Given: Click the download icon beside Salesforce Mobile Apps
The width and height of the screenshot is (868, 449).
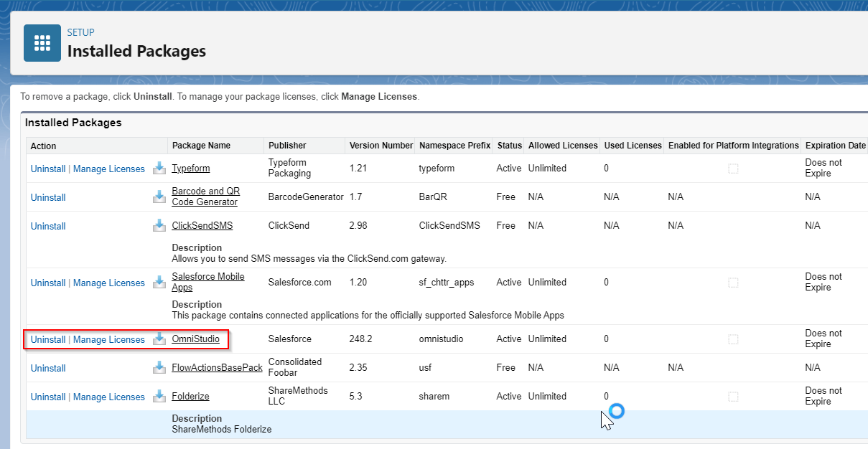Looking at the screenshot, I should pos(159,282).
